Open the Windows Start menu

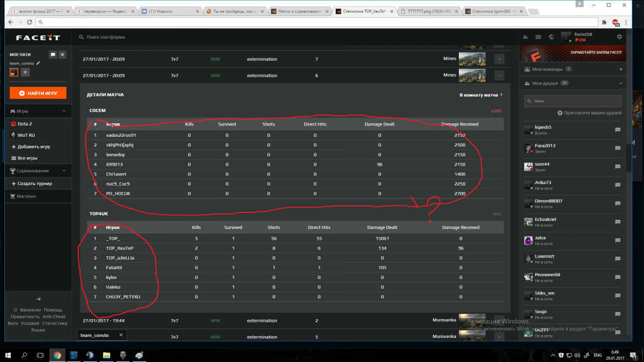click(9, 355)
